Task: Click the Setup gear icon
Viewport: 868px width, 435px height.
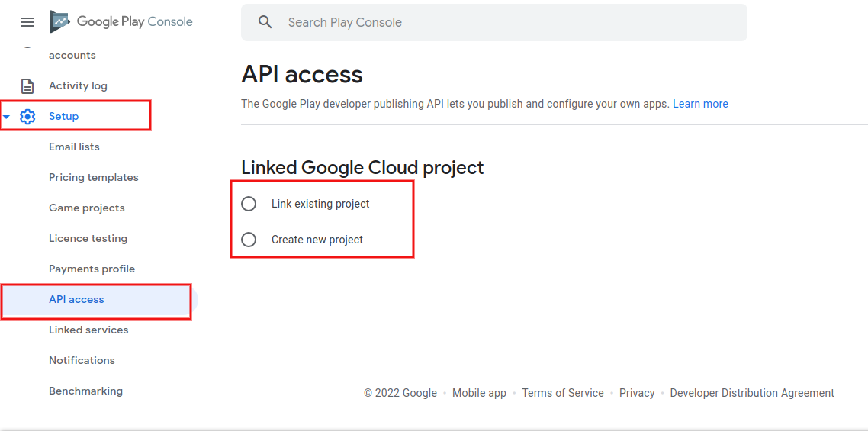Action: (x=27, y=116)
